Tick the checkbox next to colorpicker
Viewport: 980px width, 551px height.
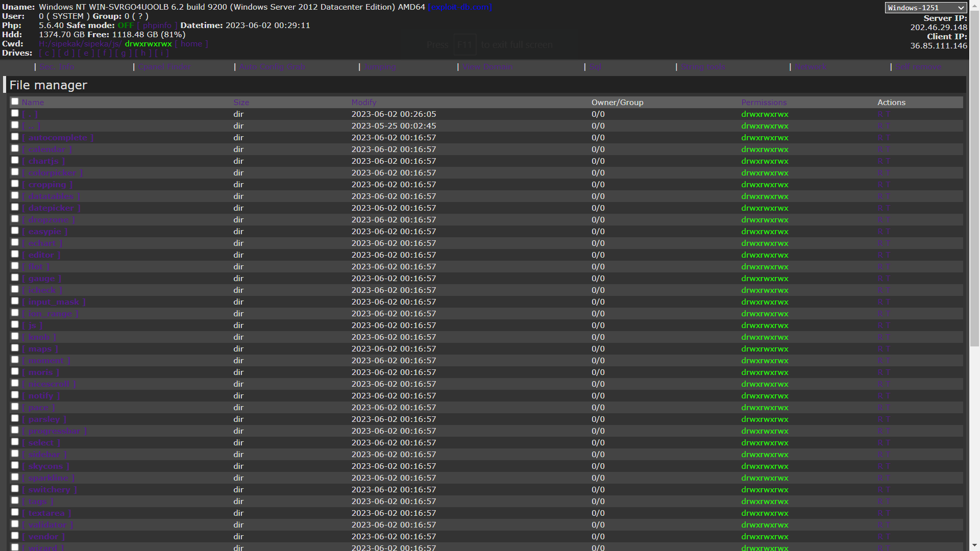click(15, 172)
